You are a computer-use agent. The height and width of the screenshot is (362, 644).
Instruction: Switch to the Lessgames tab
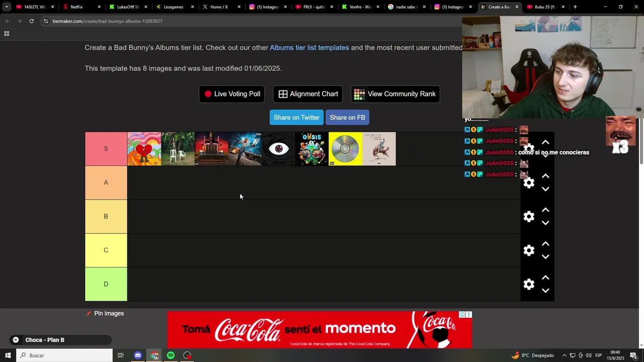click(174, 7)
